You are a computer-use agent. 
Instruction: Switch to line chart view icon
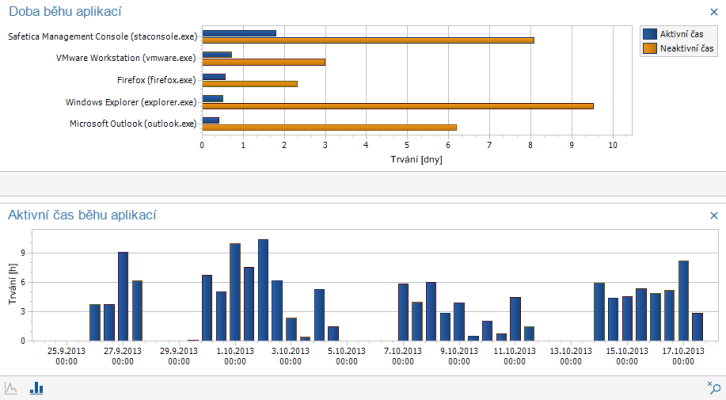(x=12, y=388)
